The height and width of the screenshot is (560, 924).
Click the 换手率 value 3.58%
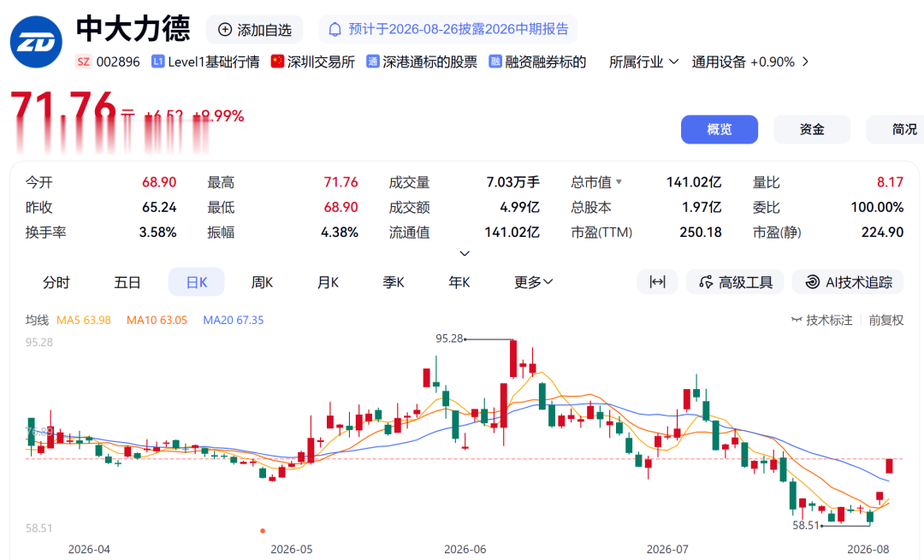(158, 233)
